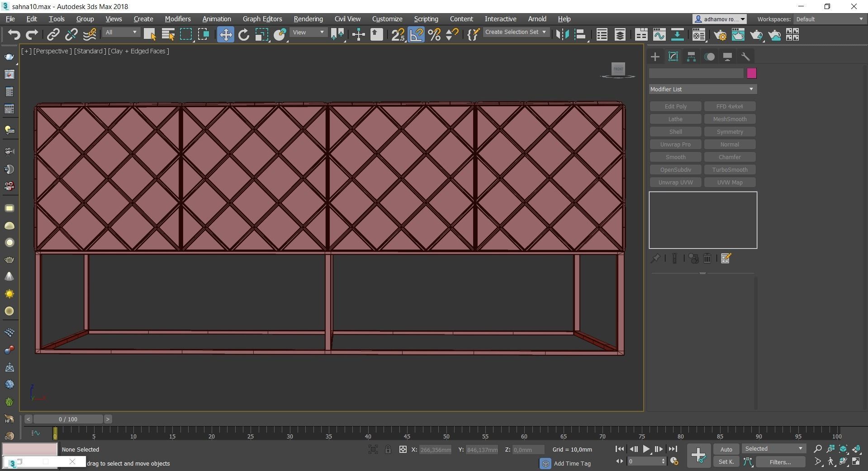Screen dimensions: 868x471
Task: Click the Undo arrow icon
Action: (x=14, y=35)
